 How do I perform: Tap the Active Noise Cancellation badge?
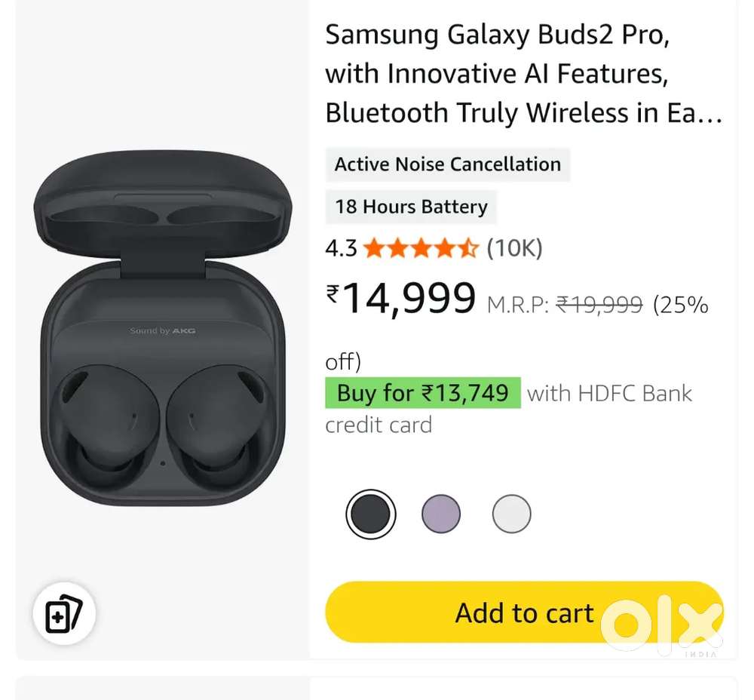447,164
